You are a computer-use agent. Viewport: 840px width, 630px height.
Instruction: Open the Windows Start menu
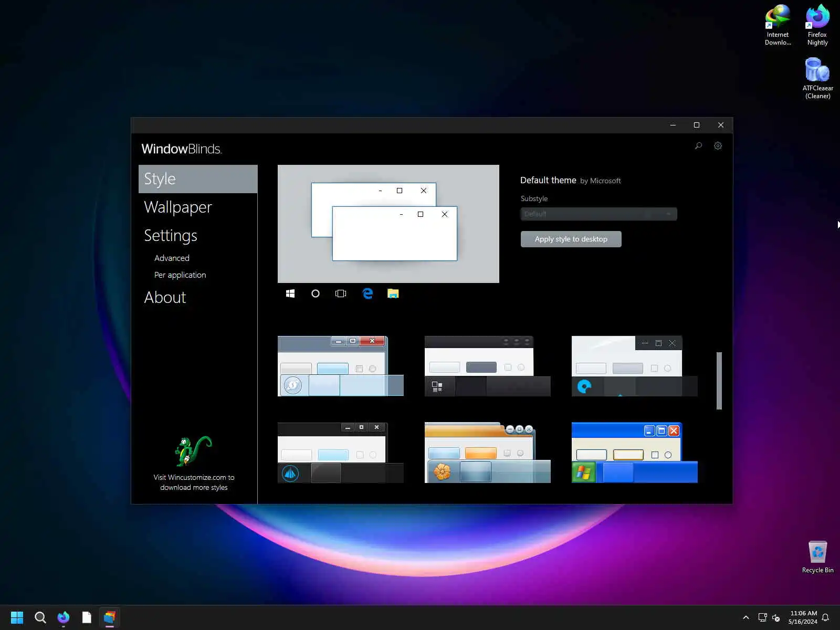(17, 617)
